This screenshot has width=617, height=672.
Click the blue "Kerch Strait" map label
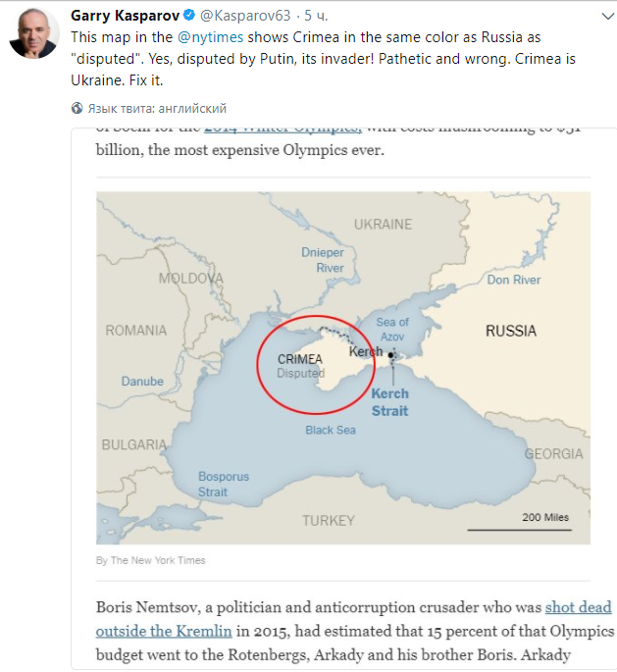pos(389,402)
